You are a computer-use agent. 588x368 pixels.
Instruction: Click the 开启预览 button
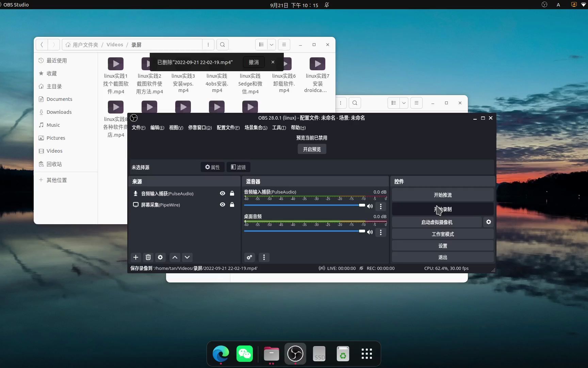coord(312,149)
